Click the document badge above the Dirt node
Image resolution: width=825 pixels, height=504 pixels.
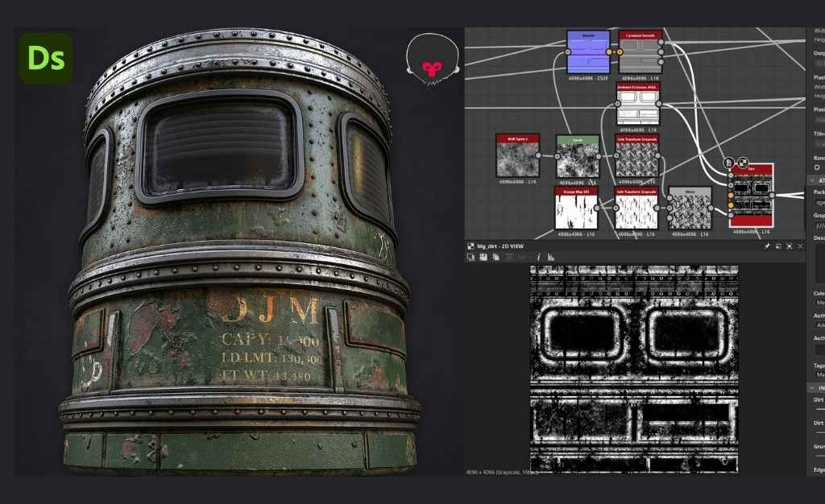tap(728, 162)
